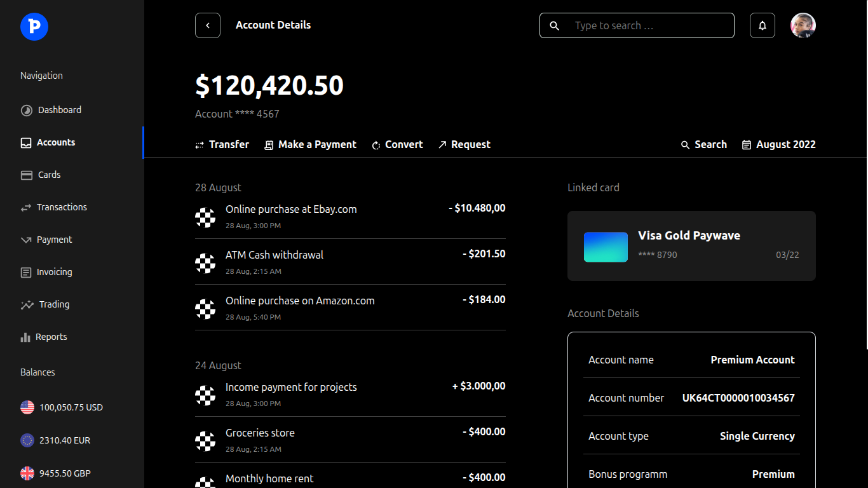Select the USD balance flag icon
This screenshot has height=488, width=868.
(27, 407)
